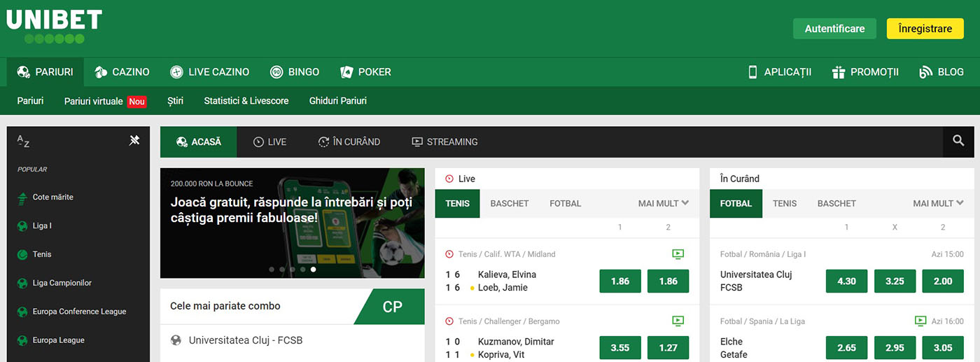Open Statistici & Livescore link
This screenshot has height=362, width=980.
pos(246,101)
